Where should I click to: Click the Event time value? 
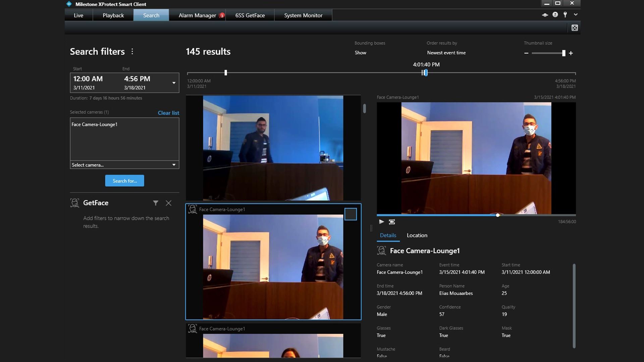pos(462,272)
